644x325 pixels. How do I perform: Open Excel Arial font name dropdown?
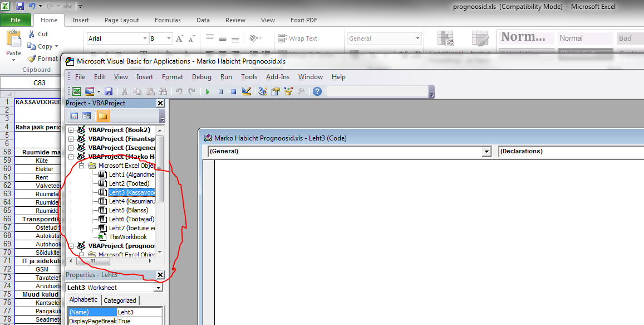point(145,38)
